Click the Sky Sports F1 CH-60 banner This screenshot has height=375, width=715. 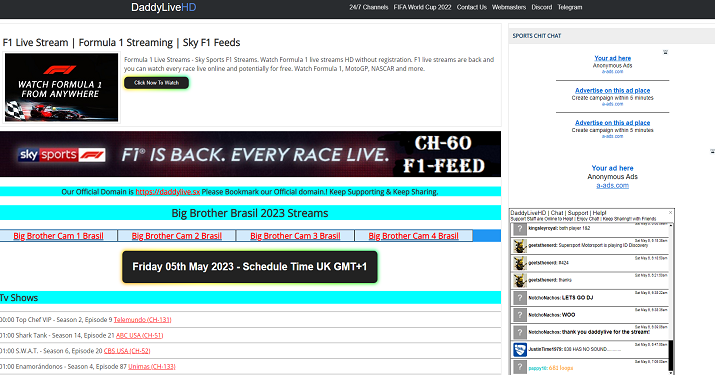(250, 154)
